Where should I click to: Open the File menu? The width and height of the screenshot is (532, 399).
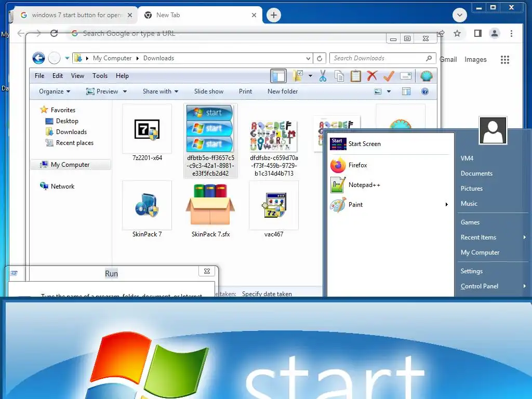[39, 76]
